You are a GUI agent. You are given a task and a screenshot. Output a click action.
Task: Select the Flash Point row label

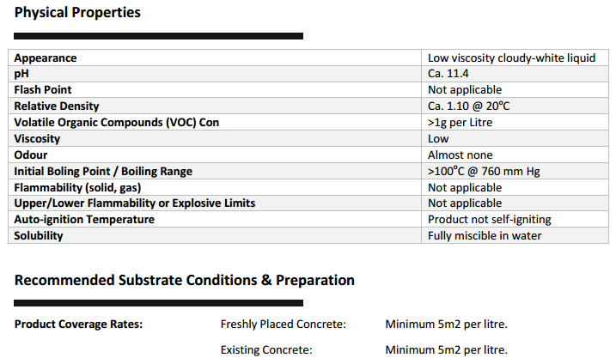coord(43,90)
